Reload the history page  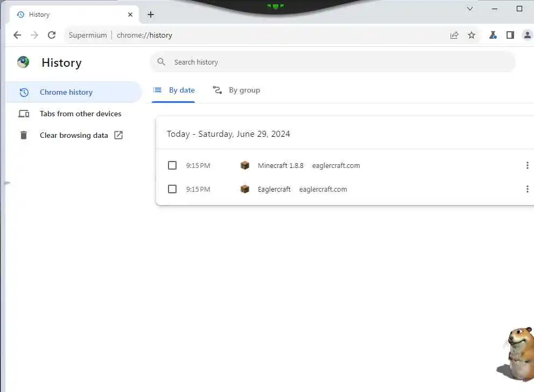tap(52, 35)
